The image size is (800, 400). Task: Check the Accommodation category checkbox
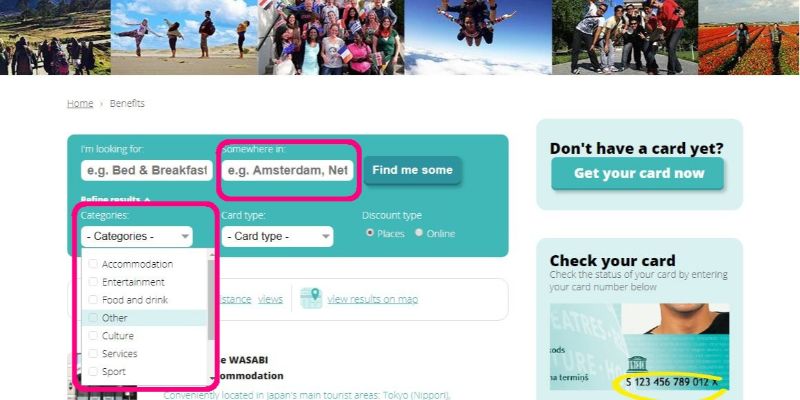(x=93, y=264)
